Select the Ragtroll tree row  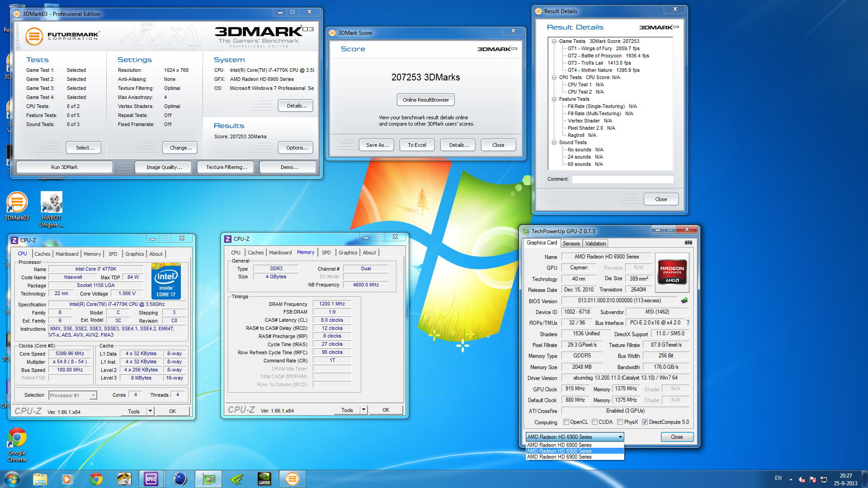point(582,135)
